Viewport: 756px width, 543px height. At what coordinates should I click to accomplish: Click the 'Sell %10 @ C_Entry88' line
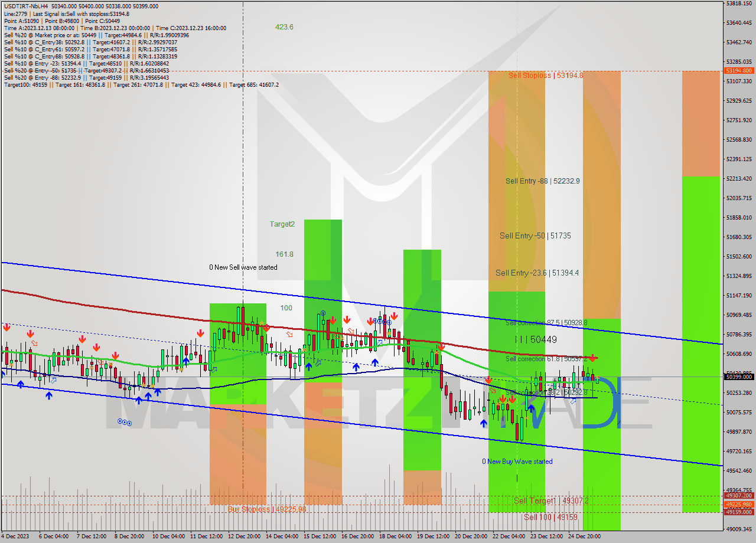90,56
